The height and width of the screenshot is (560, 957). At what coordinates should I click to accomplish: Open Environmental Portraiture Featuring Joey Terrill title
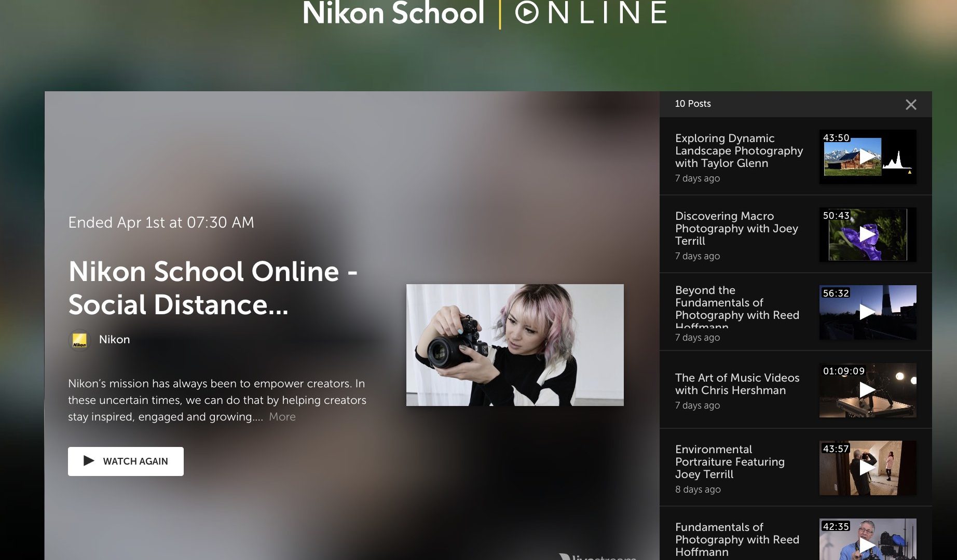(729, 462)
